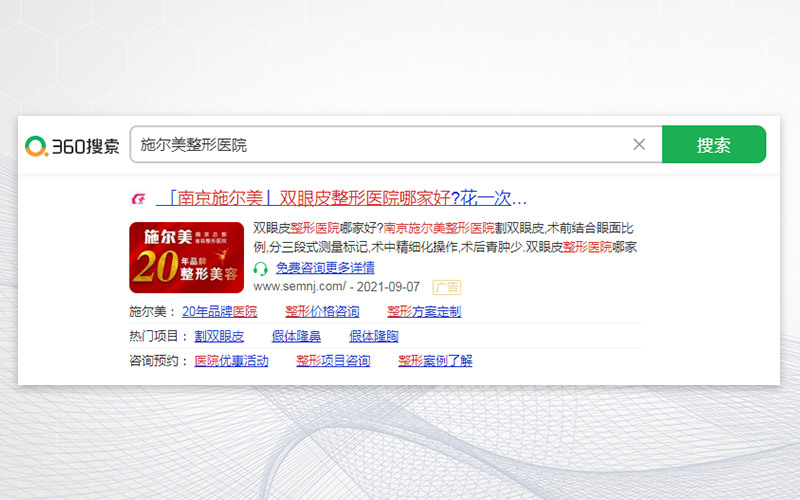Click the green headset consultation icon
Screen dimensions: 800x500
click(260, 268)
